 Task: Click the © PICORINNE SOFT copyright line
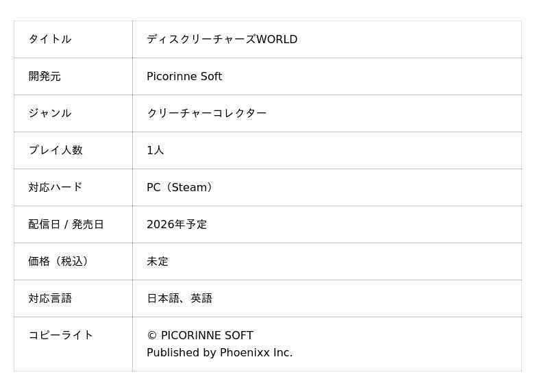pyautogui.click(x=200, y=335)
